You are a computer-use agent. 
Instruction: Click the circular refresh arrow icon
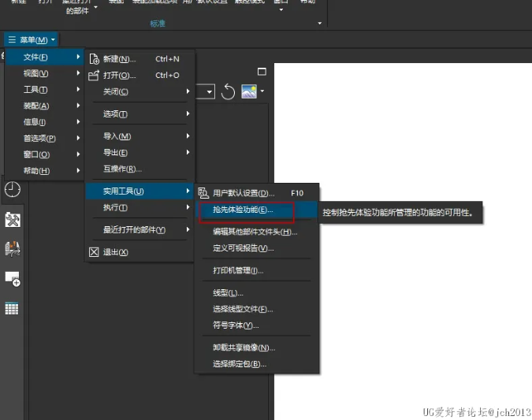click(x=228, y=92)
